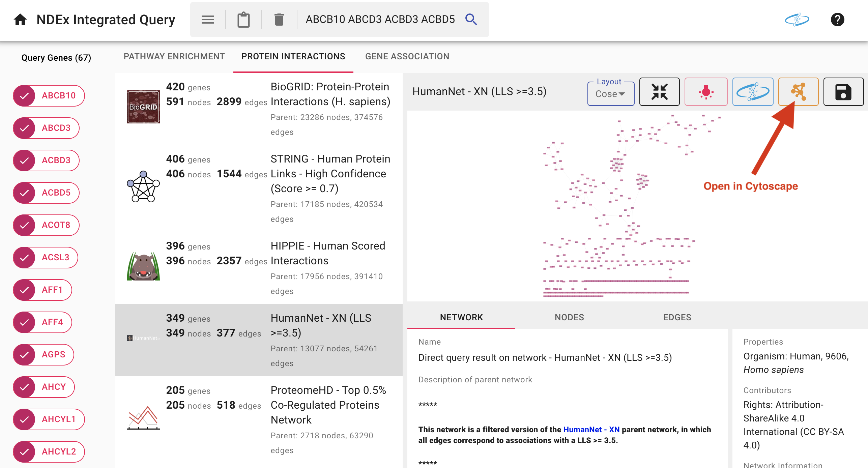Open the Cose Layout dropdown
This screenshot has width=868, height=468.
point(610,94)
